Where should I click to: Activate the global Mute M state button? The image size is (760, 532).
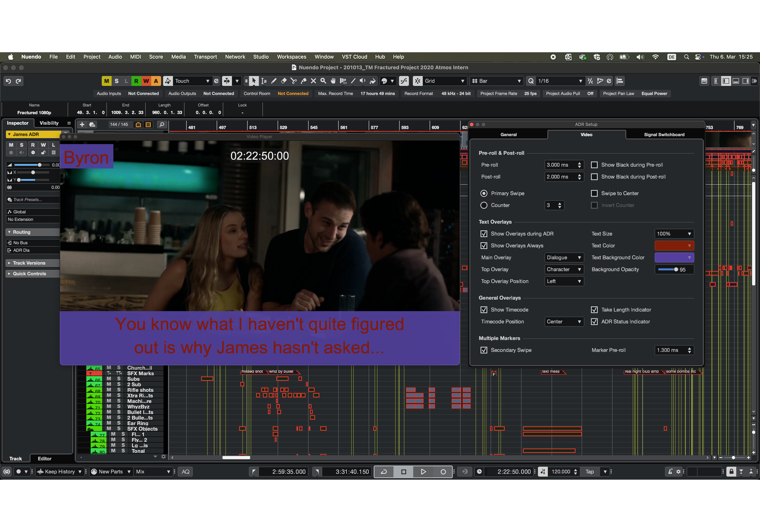coord(107,81)
